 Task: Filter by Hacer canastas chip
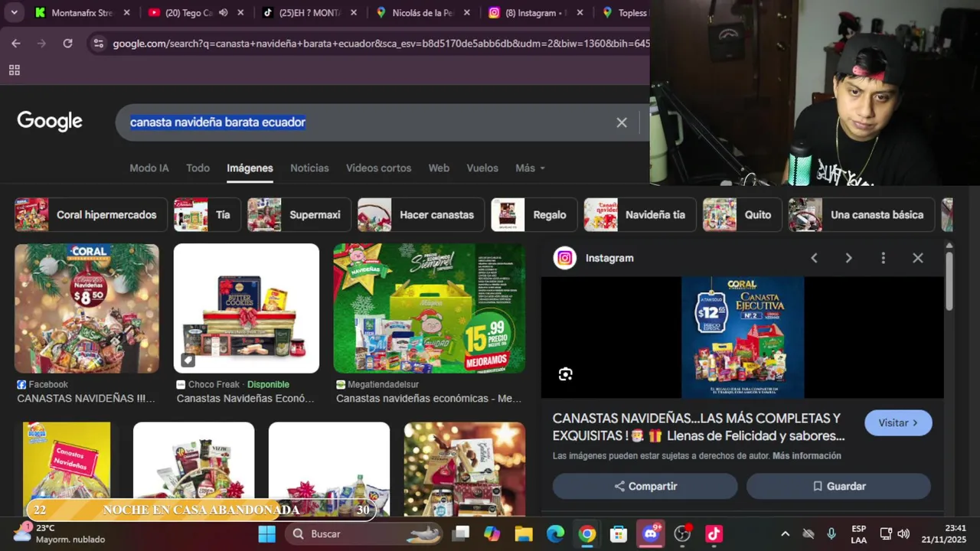[x=420, y=215]
